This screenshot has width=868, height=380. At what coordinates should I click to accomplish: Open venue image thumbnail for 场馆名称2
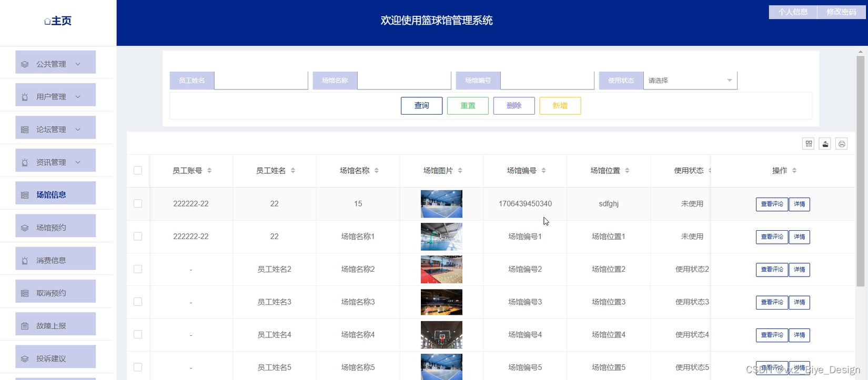click(441, 269)
